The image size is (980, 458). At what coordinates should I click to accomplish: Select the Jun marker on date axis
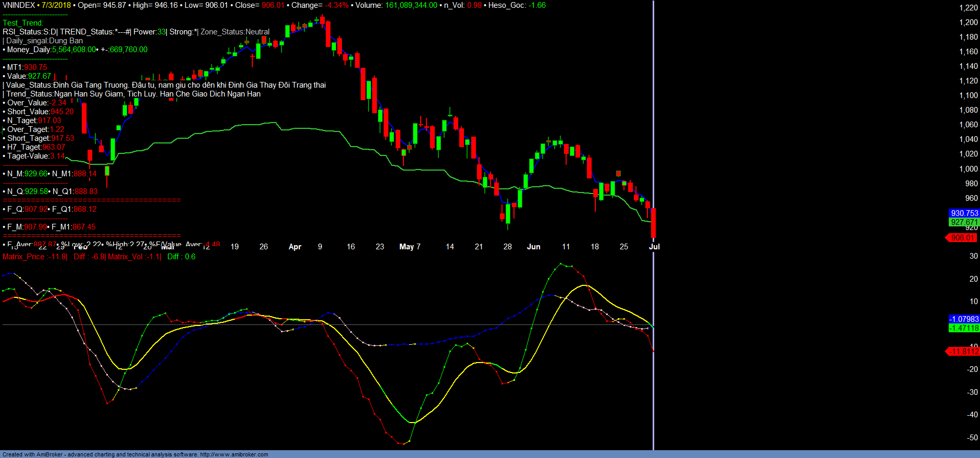click(x=533, y=247)
